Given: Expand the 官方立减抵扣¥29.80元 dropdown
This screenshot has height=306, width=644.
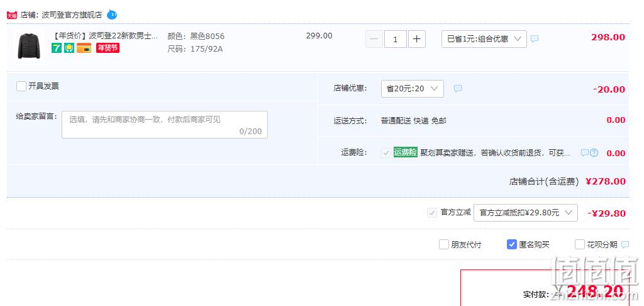Looking at the screenshot, I should coord(525,213).
